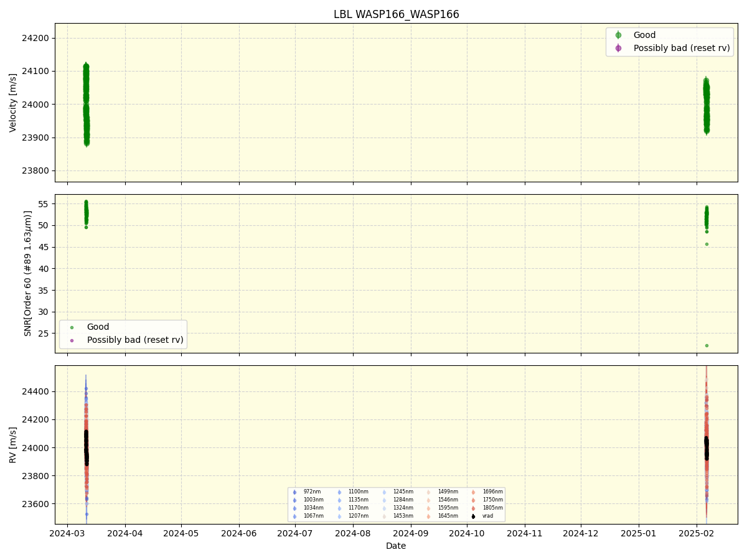Click the 1100nm legend marker
The height and width of the screenshot is (560, 747).
(339, 492)
